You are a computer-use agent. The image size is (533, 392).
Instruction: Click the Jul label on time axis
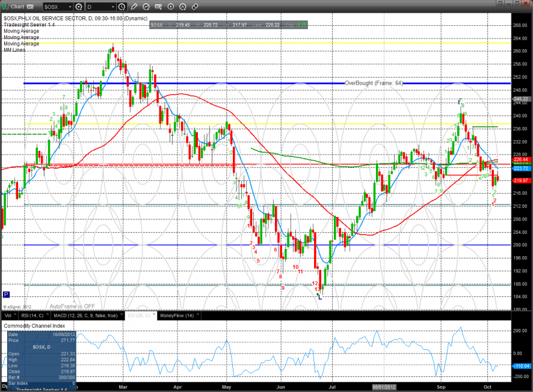tap(332, 387)
